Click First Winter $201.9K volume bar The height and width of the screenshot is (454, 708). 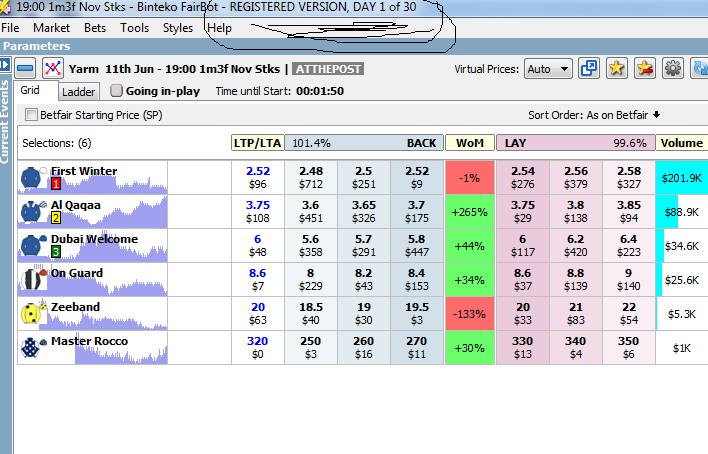click(682, 178)
